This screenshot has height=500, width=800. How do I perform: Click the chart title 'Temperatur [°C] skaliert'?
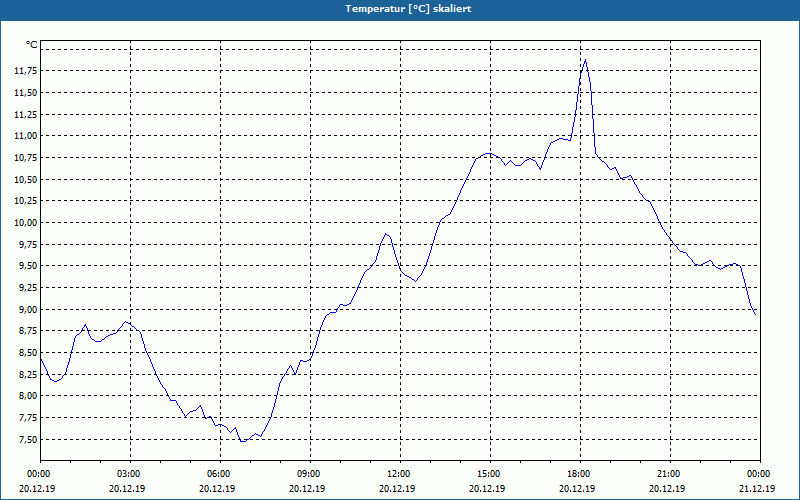pyautogui.click(x=408, y=9)
